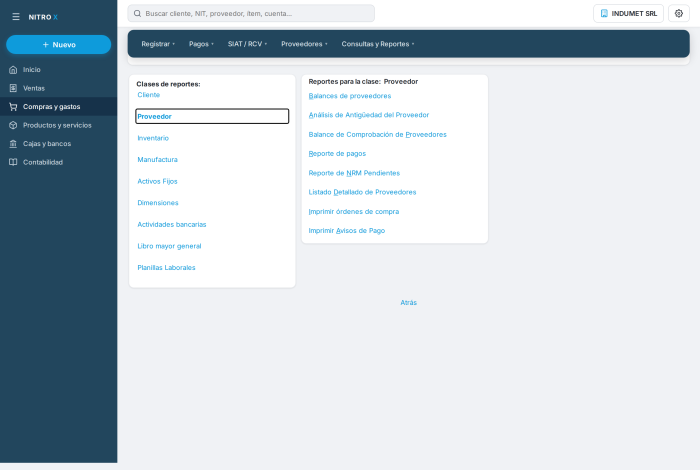Image resolution: width=700 pixels, height=470 pixels.
Task: Click the building icon beside INDUMET SRL
Action: [x=604, y=13]
